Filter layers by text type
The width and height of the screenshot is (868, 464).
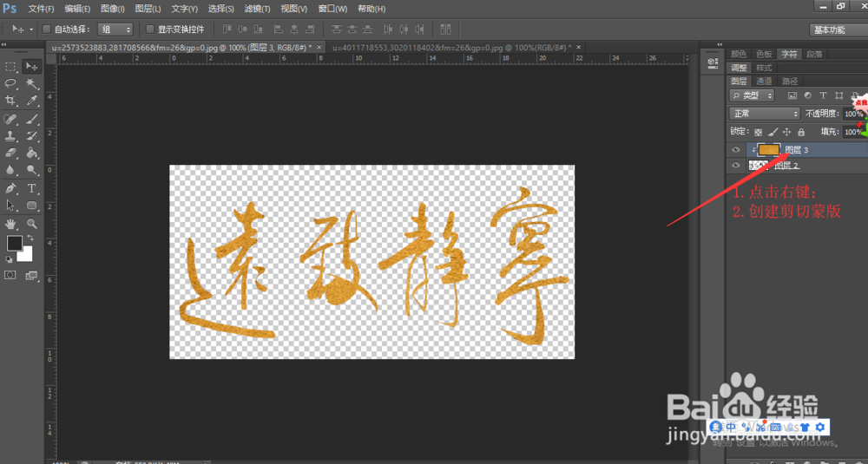point(823,95)
